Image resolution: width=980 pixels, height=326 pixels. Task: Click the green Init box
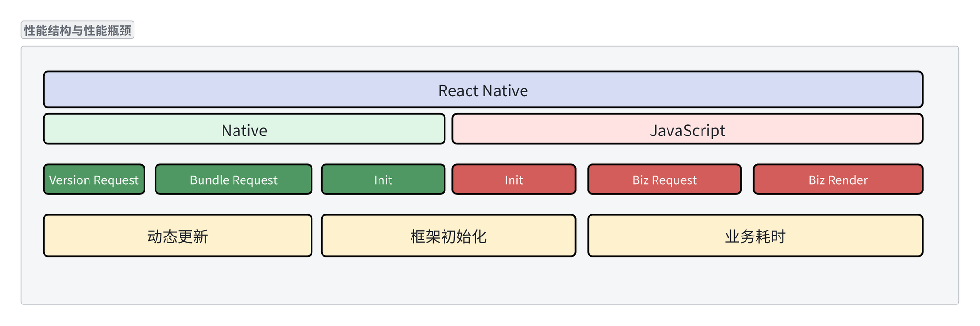point(383,180)
